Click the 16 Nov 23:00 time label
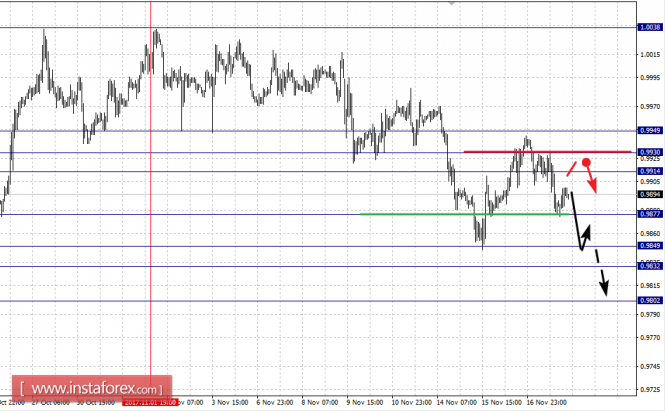665x411 pixels. tap(546, 402)
